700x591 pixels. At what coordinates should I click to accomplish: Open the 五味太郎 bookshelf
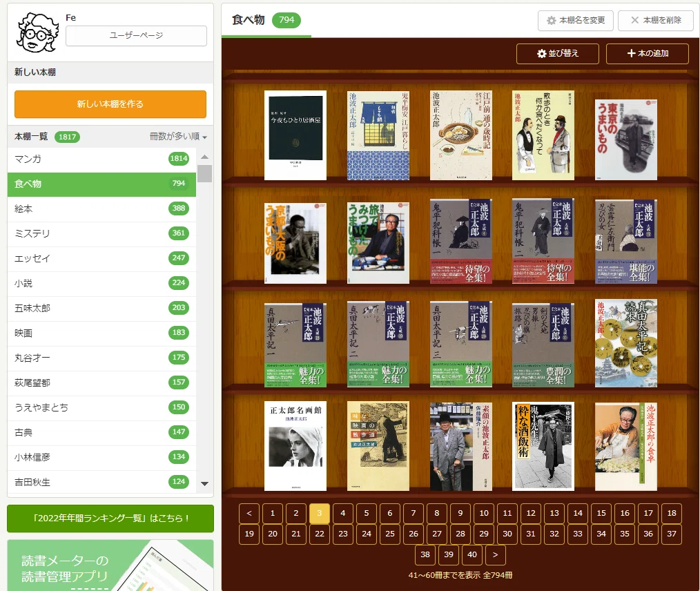101,309
